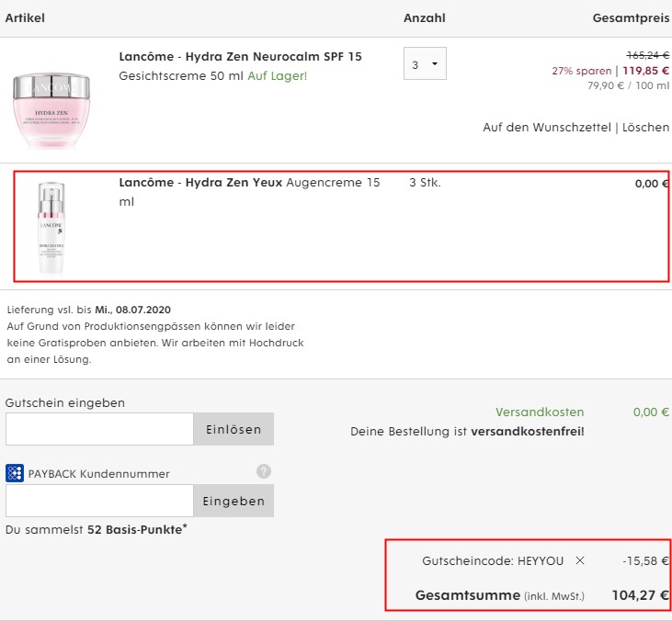Click the free eye cream price 0,00 €
Viewport: 672px width, 621px height.
coord(652,184)
